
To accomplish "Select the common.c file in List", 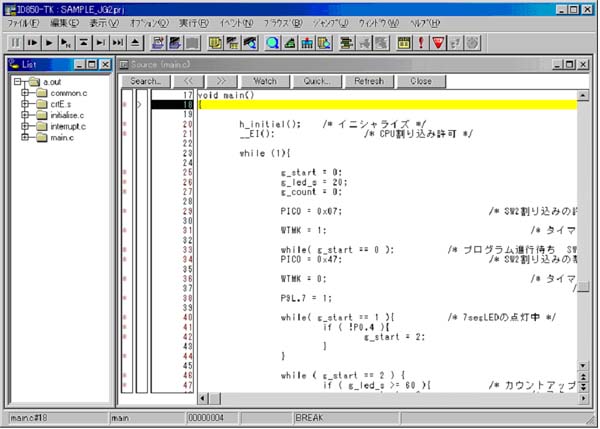I will point(67,93).
